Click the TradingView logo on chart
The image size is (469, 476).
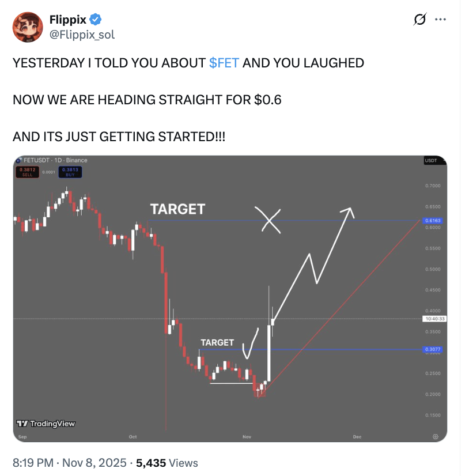point(46,424)
